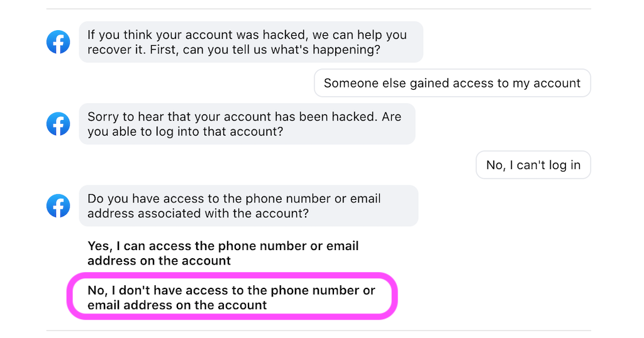Viewport: 644px width, 338px height.
Task: Click 'email address on the account' line of No option
Action: (177, 305)
